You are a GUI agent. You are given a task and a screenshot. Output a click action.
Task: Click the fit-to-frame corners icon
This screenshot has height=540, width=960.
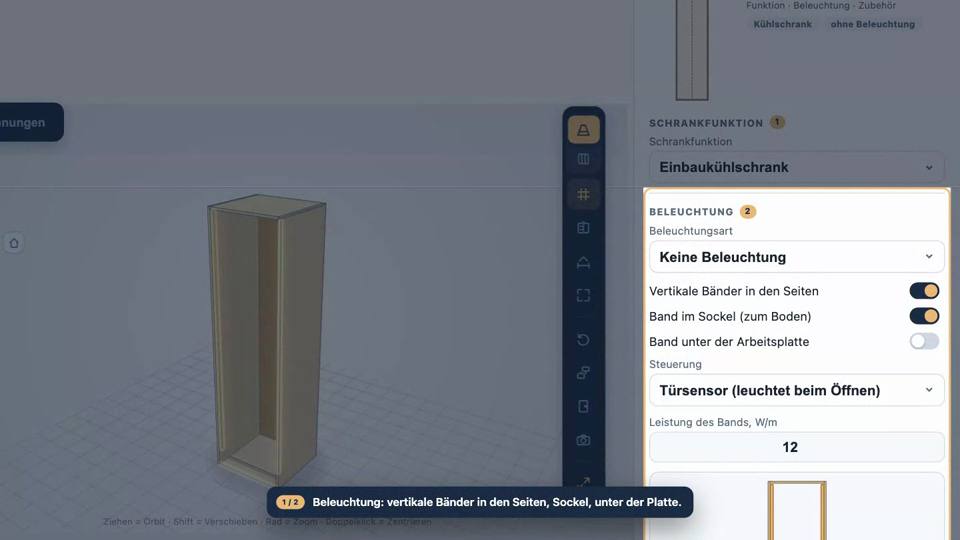(x=583, y=296)
